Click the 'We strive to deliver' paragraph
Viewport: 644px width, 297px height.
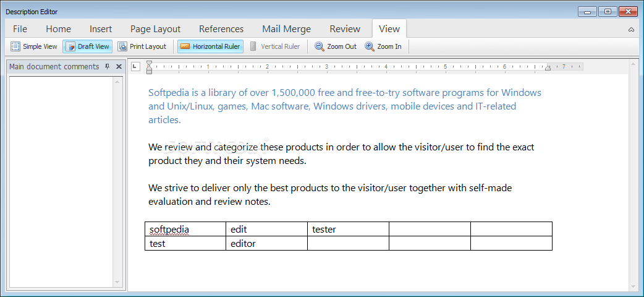330,194
